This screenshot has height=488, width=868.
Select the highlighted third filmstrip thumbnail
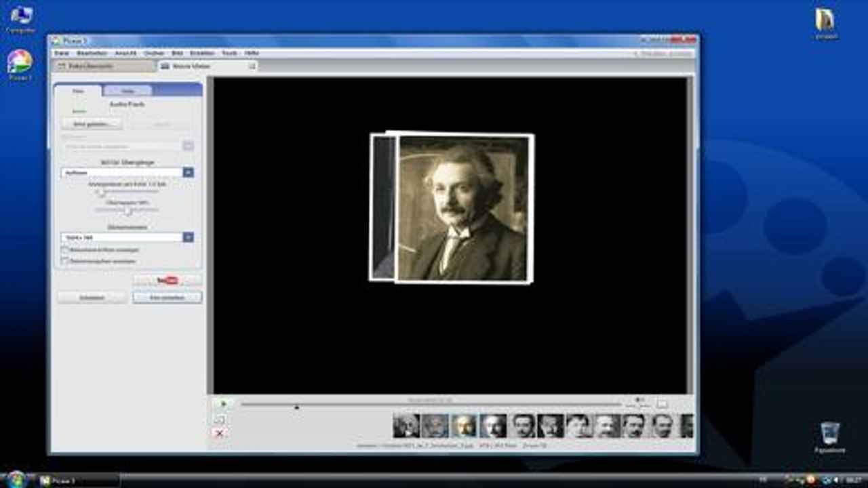click(465, 426)
